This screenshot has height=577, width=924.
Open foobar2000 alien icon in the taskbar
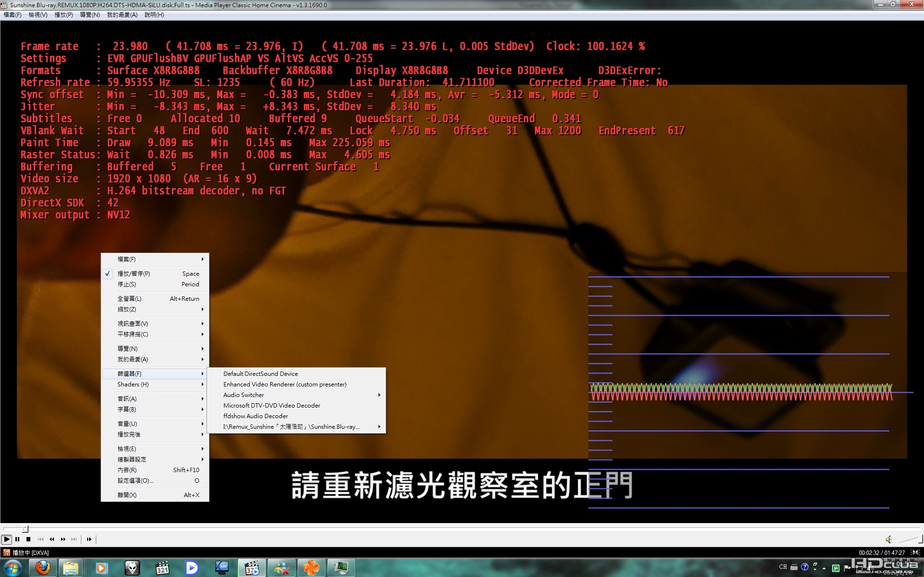click(x=131, y=568)
